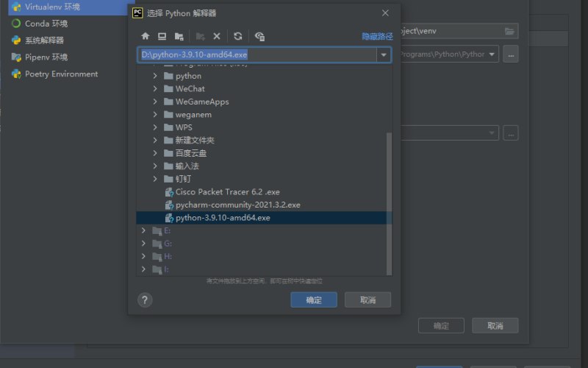The width and height of the screenshot is (588, 368).
Task: Jump to desktop directory icon
Action: tap(162, 36)
